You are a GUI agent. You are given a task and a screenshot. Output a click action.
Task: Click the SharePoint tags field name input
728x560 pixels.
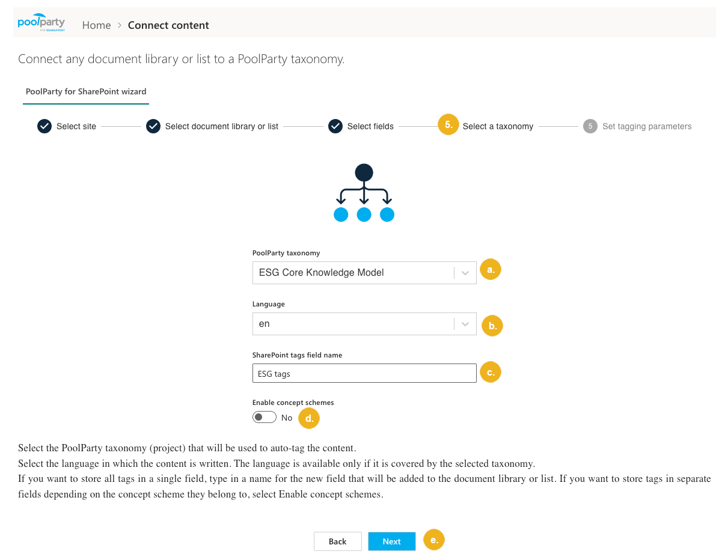coord(364,373)
